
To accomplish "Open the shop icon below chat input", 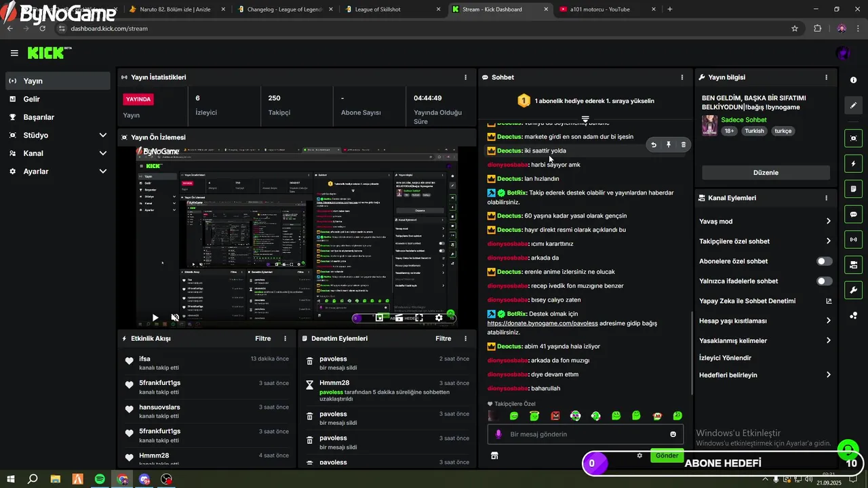I will point(494,456).
